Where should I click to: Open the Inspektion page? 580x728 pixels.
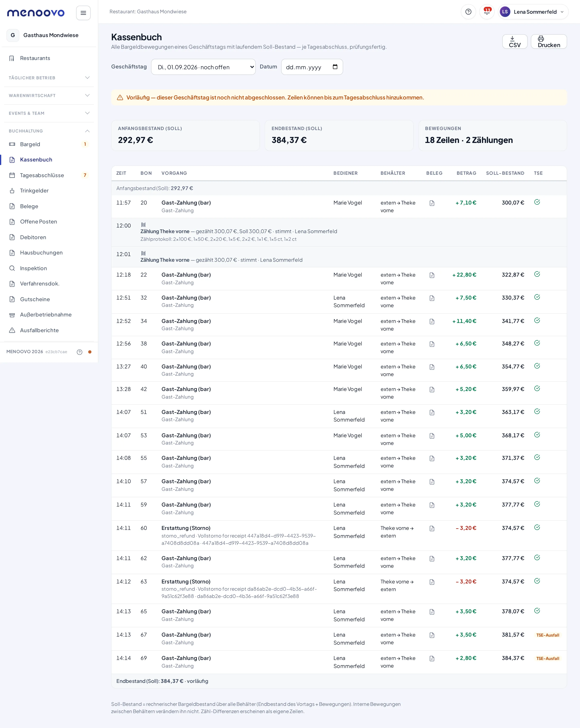pos(49,268)
